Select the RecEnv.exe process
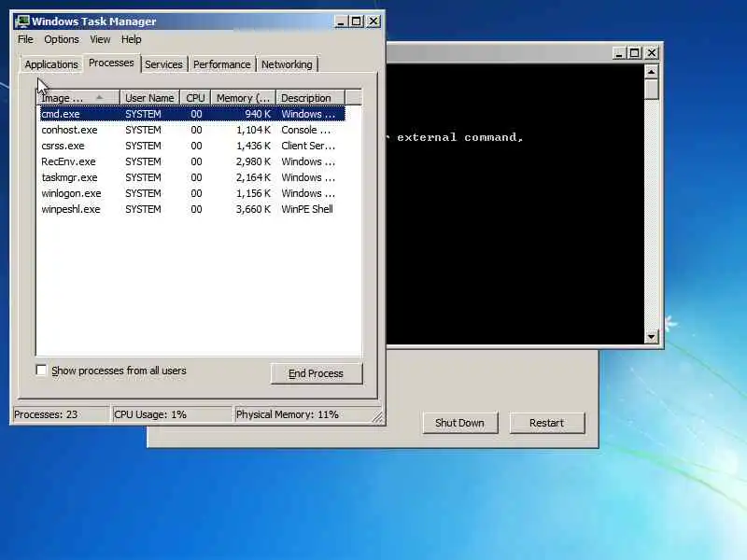 (192, 161)
